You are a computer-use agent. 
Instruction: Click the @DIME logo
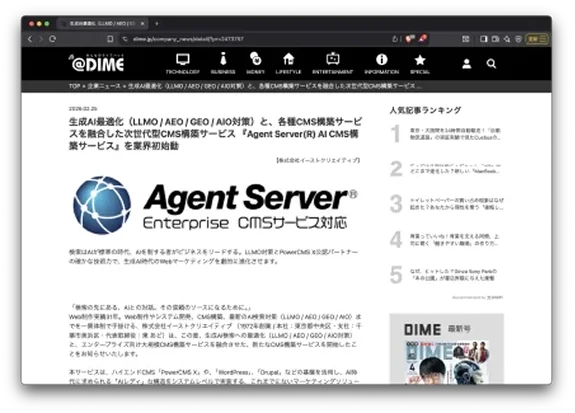coord(96,63)
